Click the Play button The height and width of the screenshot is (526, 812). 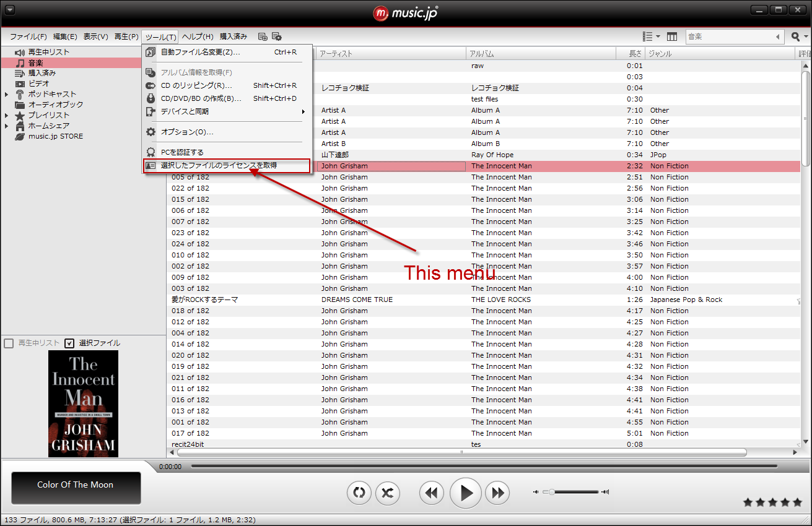[x=466, y=493]
